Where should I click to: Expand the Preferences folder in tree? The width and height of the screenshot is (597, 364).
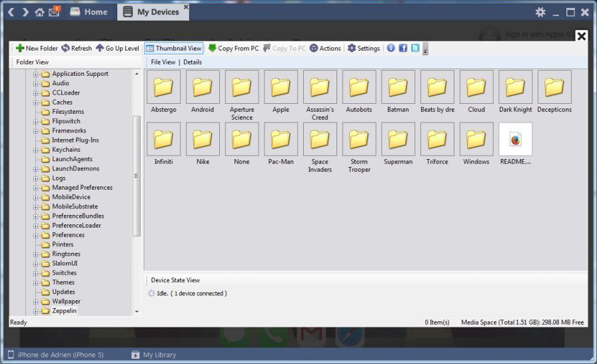[x=36, y=235]
